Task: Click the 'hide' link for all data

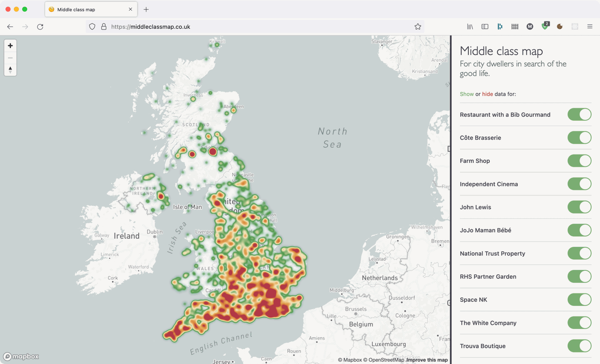Action: pos(487,94)
